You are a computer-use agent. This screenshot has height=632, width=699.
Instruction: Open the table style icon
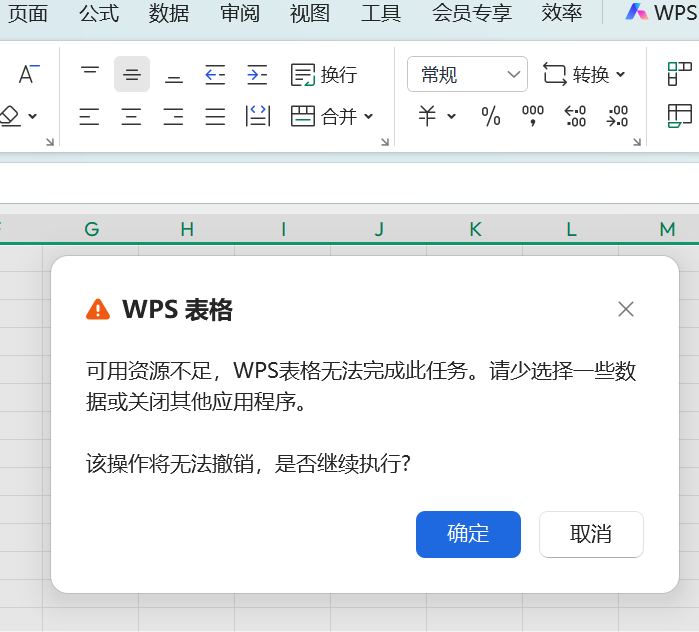pyautogui.click(x=680, y=116)
